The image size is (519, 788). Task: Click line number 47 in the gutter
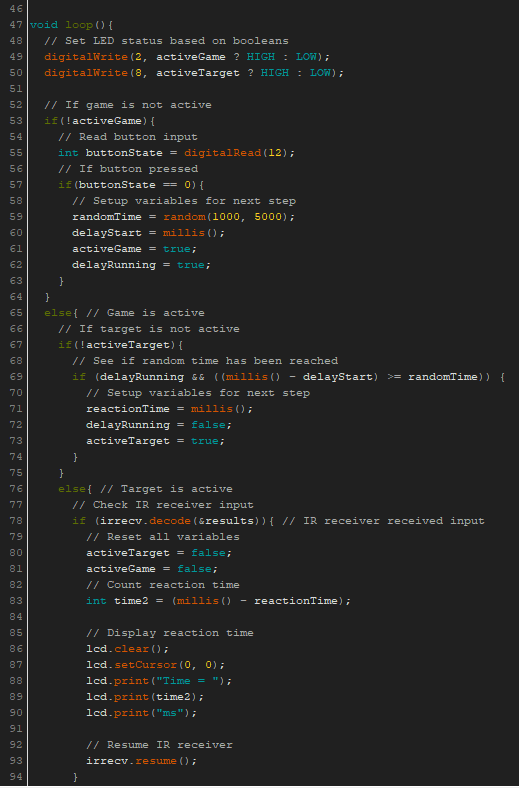coord(16,25)
